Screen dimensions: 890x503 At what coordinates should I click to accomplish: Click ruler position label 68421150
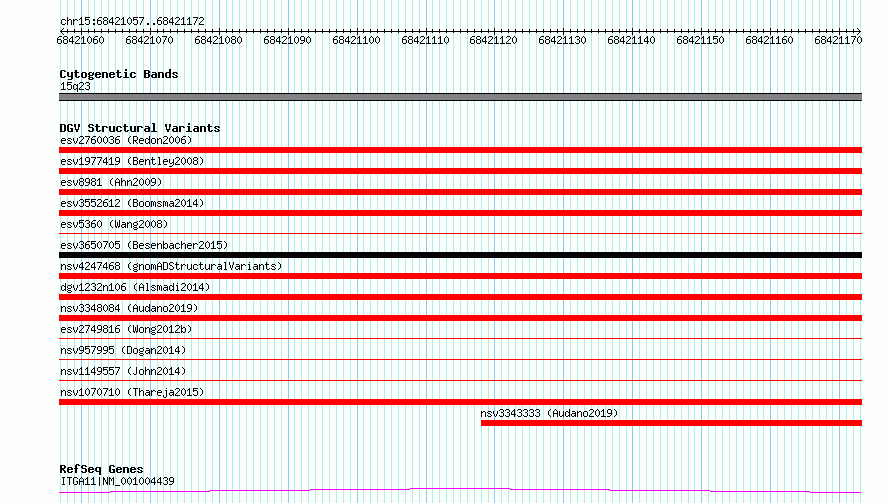tap(700, 40)
